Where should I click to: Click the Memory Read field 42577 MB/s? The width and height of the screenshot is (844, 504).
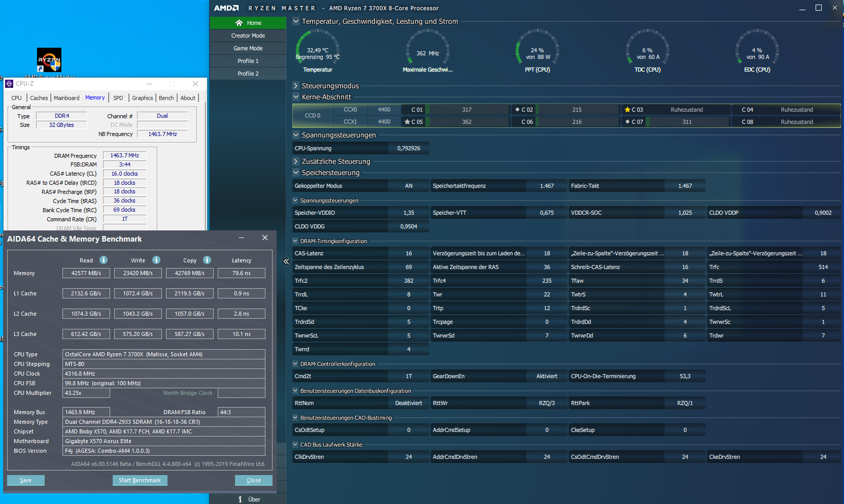coord(86,273)
